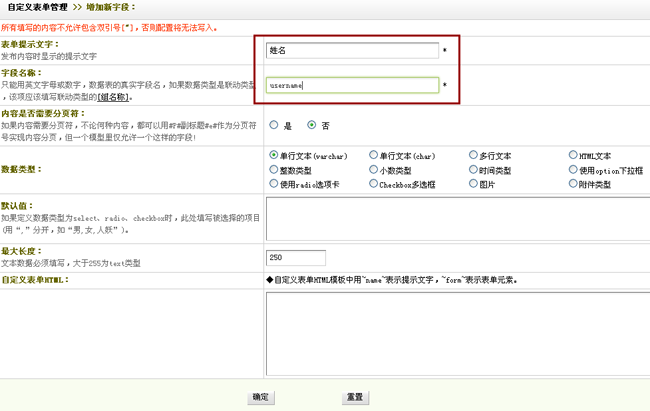Viewport: 650px width, 411px height.
Task: Select HTML文本 data type option
Action: 573,156
